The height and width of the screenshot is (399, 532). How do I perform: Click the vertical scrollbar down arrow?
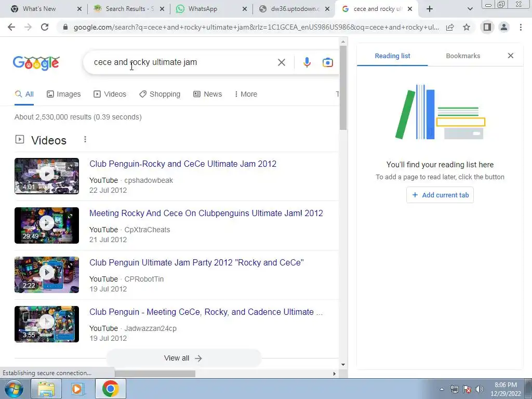[x=343, y=365]
